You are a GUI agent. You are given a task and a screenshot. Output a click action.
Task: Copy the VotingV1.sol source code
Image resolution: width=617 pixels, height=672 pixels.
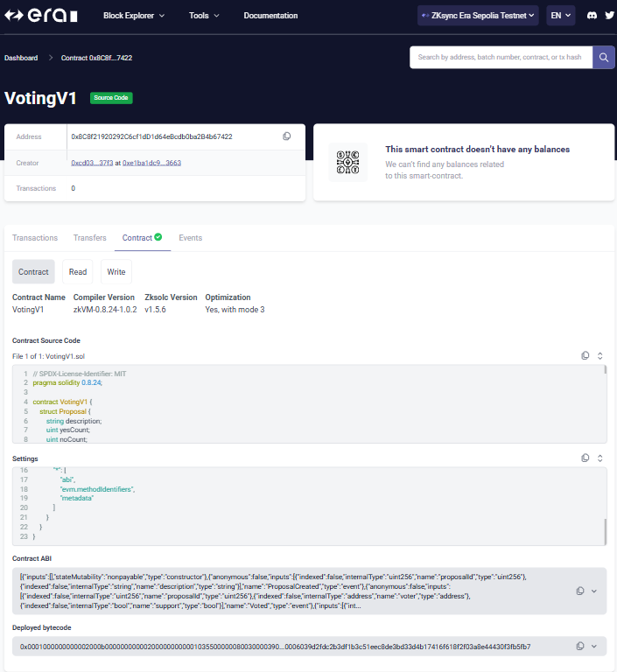click(x=585, y=356)
